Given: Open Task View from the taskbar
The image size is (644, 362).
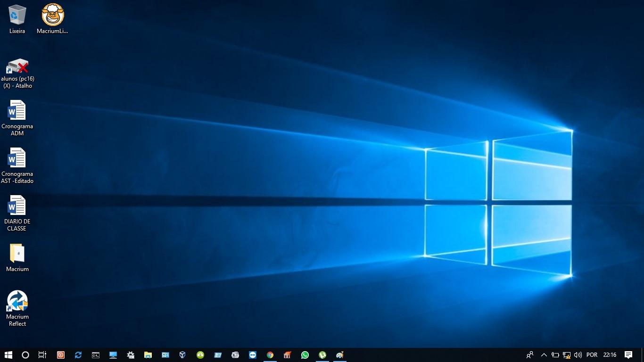Looking at the screenshot, I should click(x=42, y=355).
